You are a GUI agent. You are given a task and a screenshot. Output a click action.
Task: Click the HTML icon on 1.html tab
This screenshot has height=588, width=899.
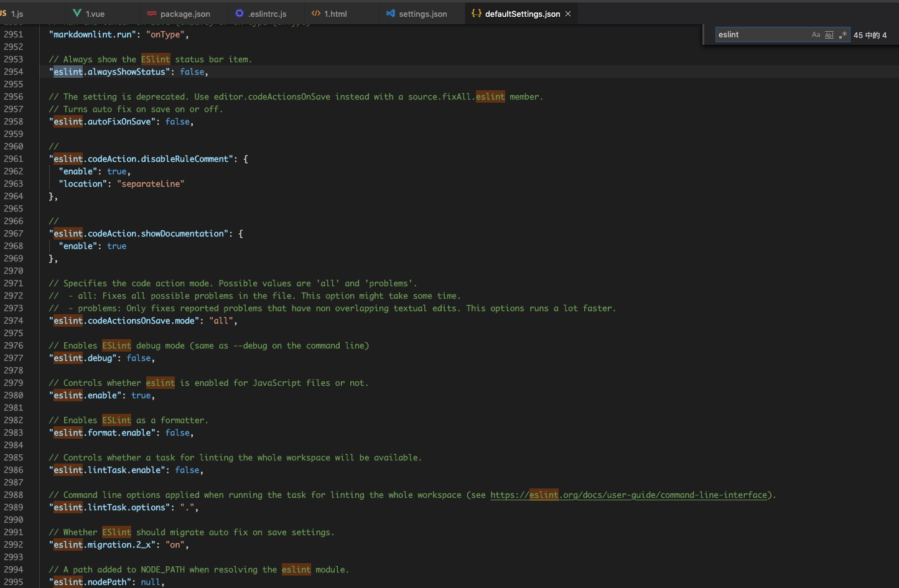(316, 13)
